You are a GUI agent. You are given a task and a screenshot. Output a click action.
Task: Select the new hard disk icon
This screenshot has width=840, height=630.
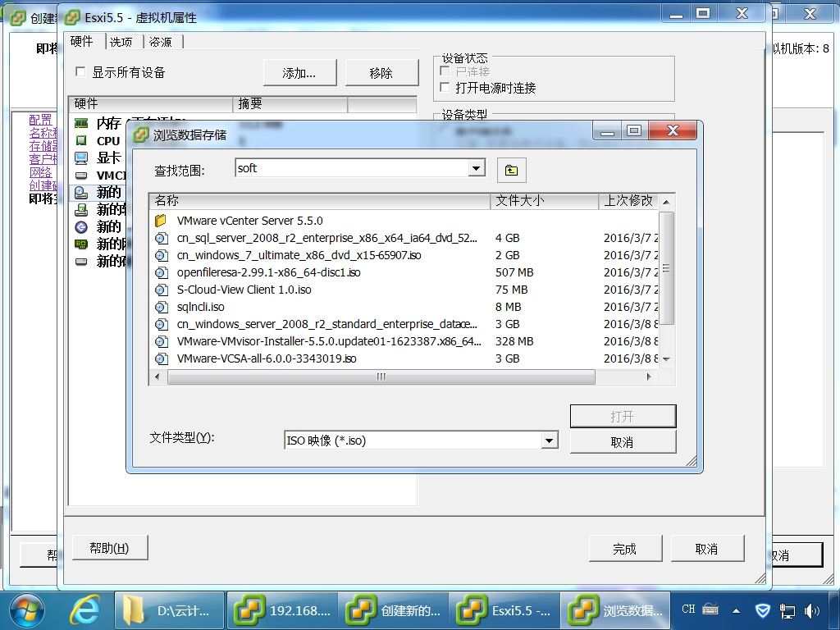(81, 262)
